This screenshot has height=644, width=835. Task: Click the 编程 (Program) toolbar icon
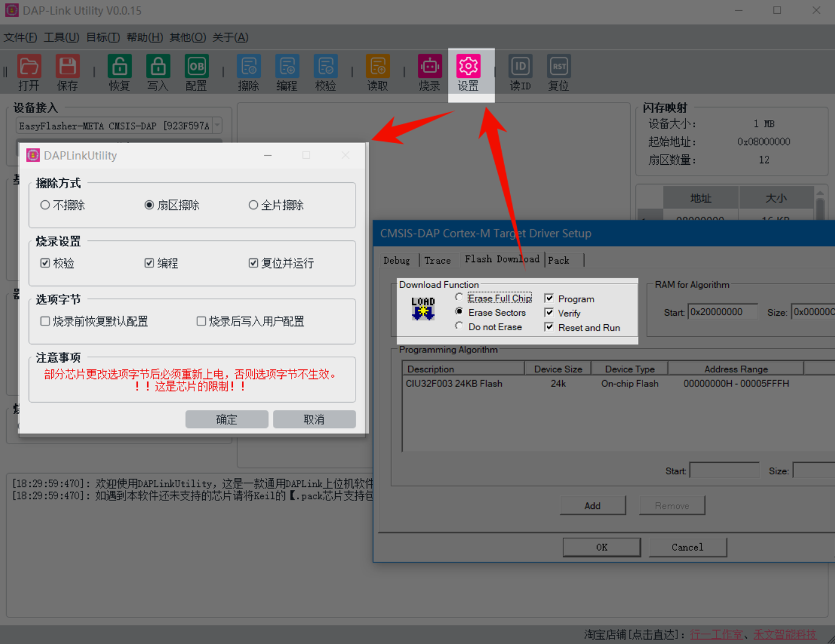(x=287, y=66)
